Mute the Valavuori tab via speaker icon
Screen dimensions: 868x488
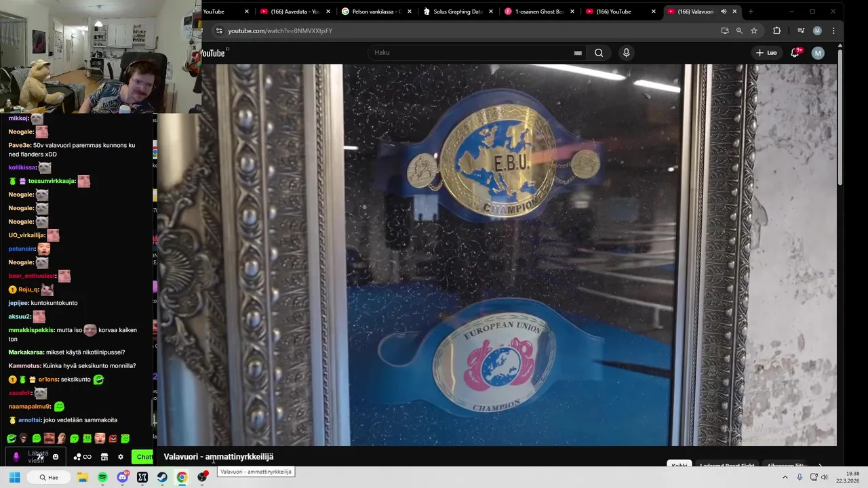point(724,12)
